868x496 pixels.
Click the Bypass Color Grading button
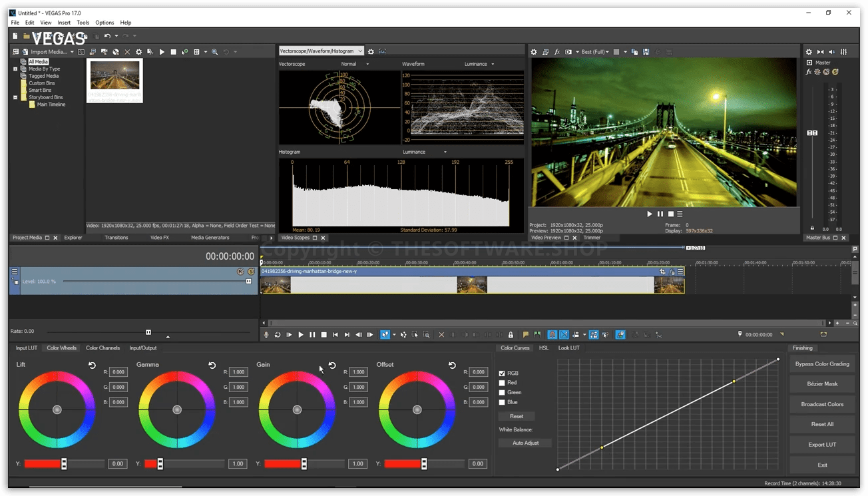coord(822,364)
